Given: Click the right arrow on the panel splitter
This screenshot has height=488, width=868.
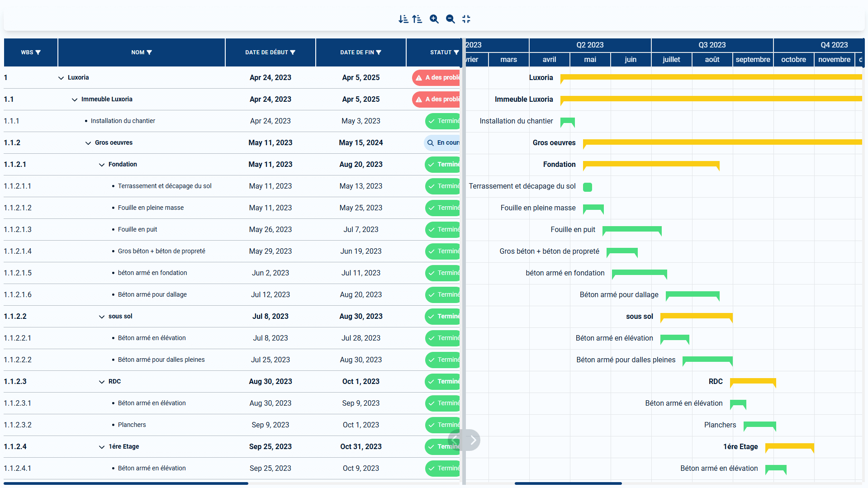Looking at the screenshot, I should tap(473, 440).
